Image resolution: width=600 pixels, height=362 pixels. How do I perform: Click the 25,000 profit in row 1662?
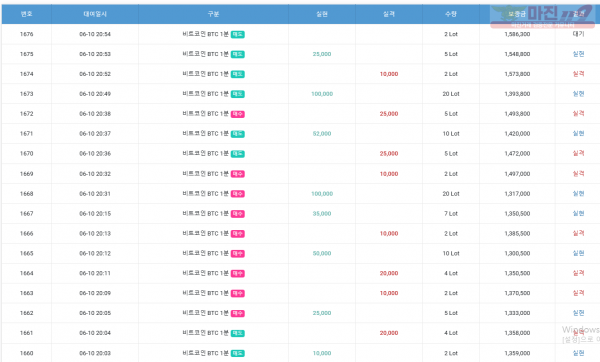[322, 313]
